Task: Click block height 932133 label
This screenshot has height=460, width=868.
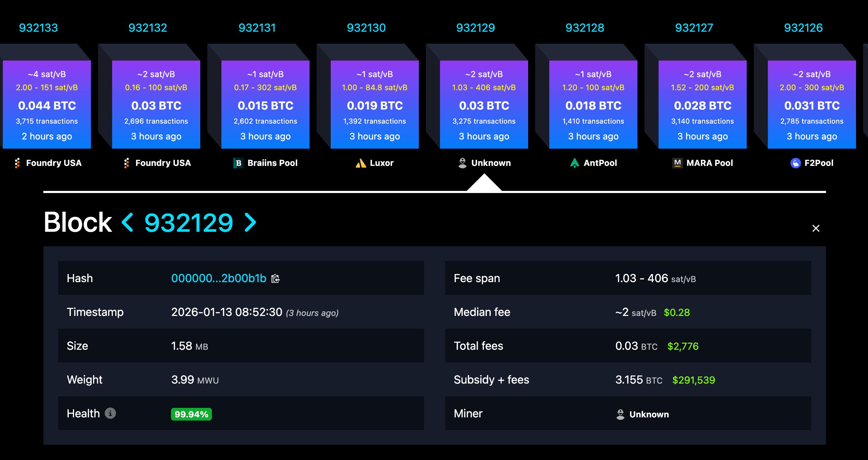Action: pyautogui.click(x=39, y=27)
